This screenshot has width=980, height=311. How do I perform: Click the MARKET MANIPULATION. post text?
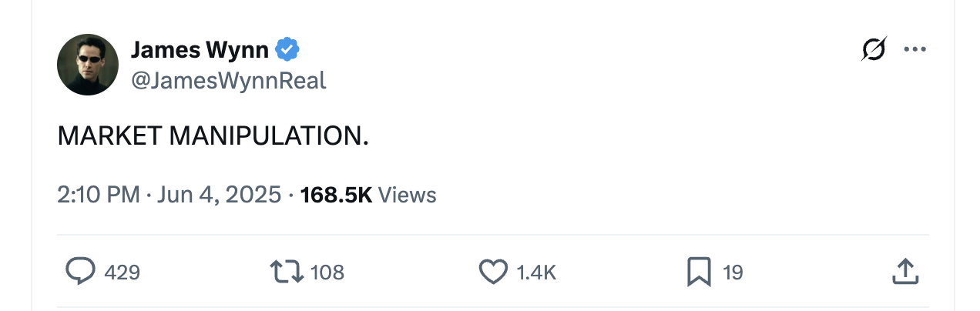(213, 136)
